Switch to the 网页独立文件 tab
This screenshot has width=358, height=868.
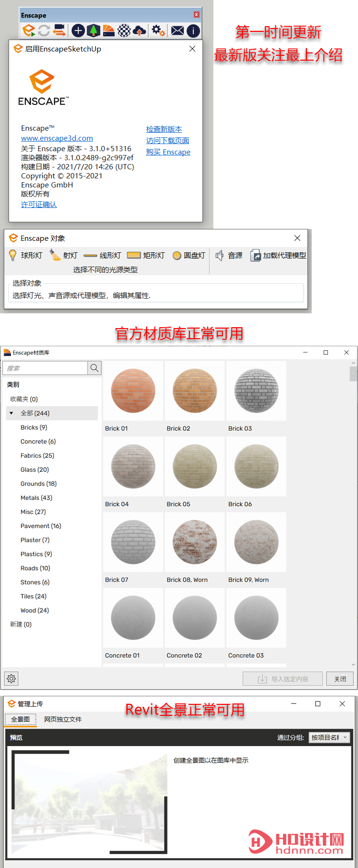[x=63, y=719]
